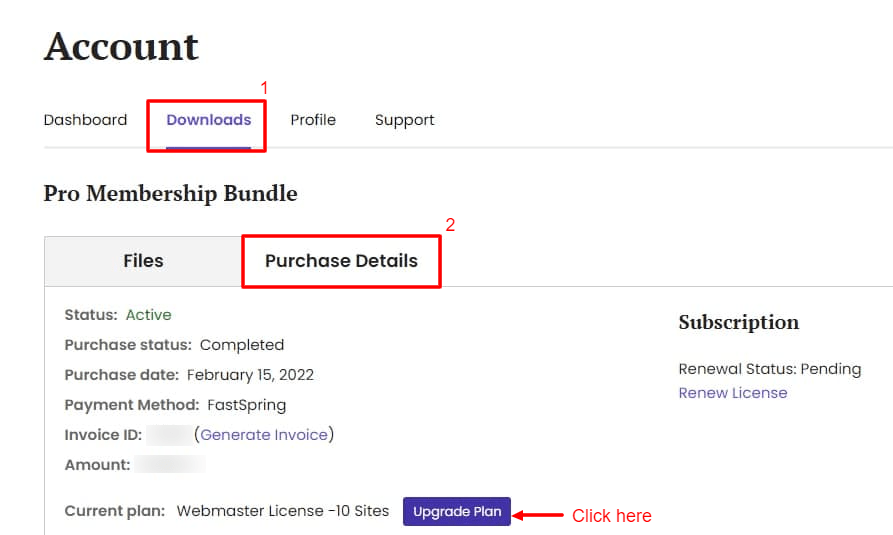Viewport: 893px width, 535px height.
Task: Click the Upgrade Plan button
Action: 457,512
